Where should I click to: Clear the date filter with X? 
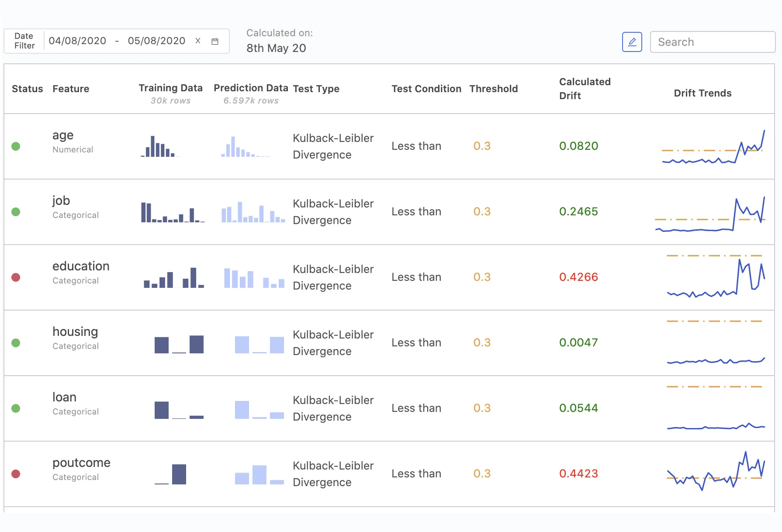(x=198, y=41)
